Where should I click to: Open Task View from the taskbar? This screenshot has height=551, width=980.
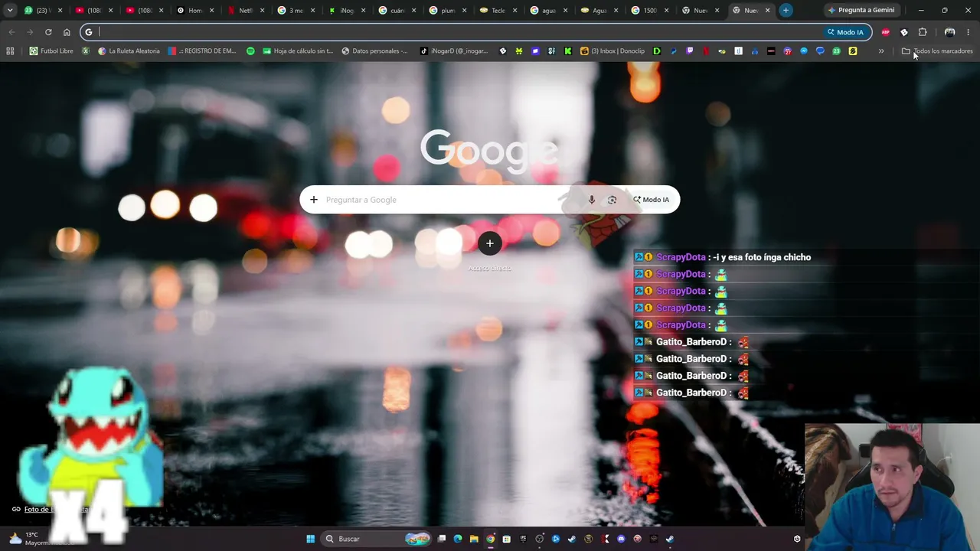[x=442, y=539]
